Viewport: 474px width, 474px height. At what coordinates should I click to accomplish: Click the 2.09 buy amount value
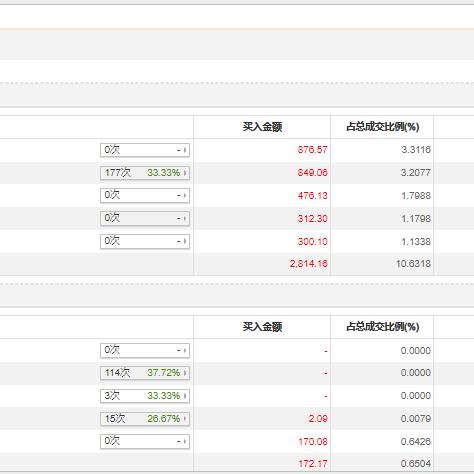(x=318, y=418)
